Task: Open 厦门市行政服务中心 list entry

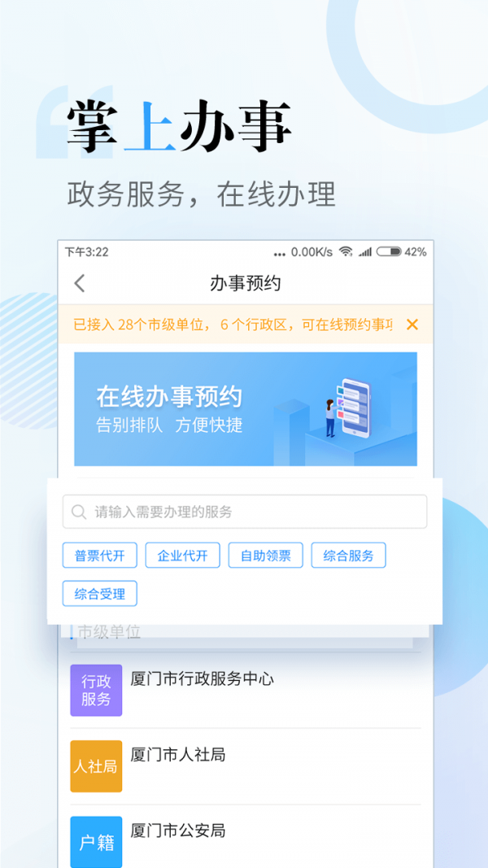Action: [246, 691]
